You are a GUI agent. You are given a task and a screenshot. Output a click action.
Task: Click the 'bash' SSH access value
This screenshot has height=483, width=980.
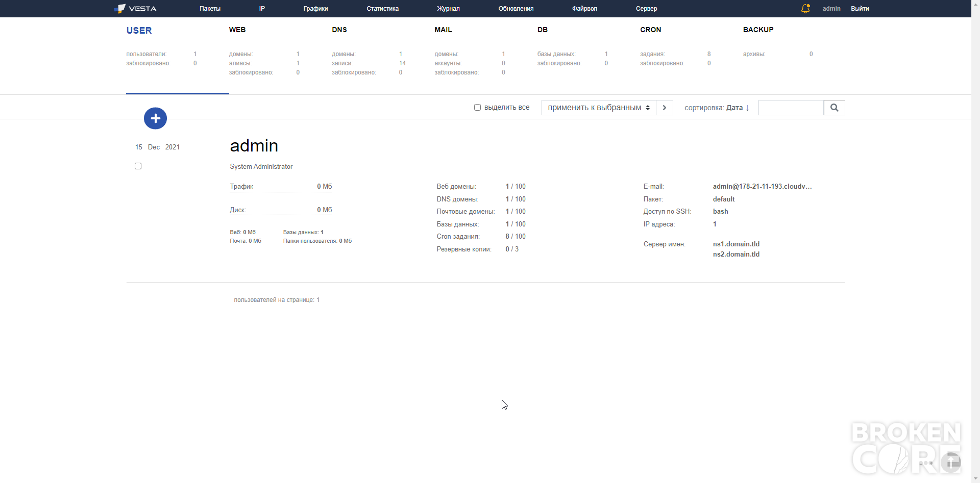coord(720,212)
